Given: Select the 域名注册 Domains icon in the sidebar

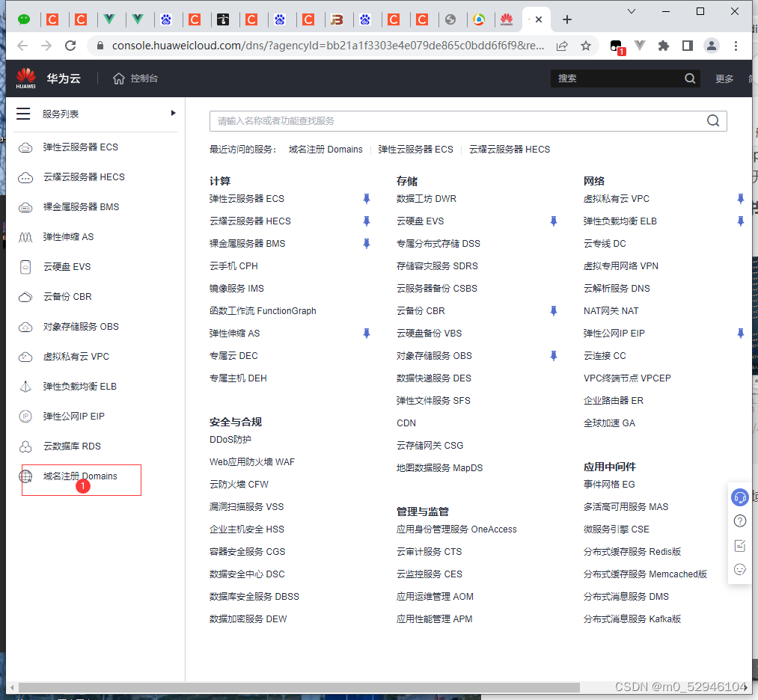Looking at the screenshot, I should pyautogui.click(x=25, y=475).
